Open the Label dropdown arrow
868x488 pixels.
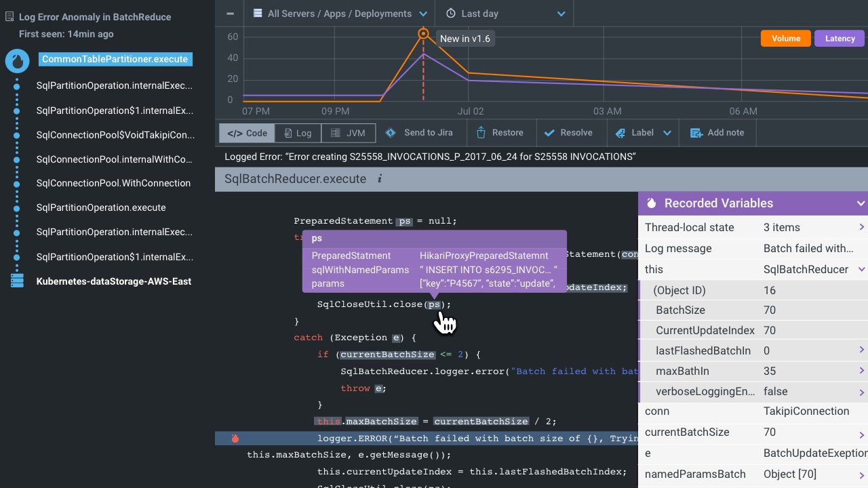667,134
